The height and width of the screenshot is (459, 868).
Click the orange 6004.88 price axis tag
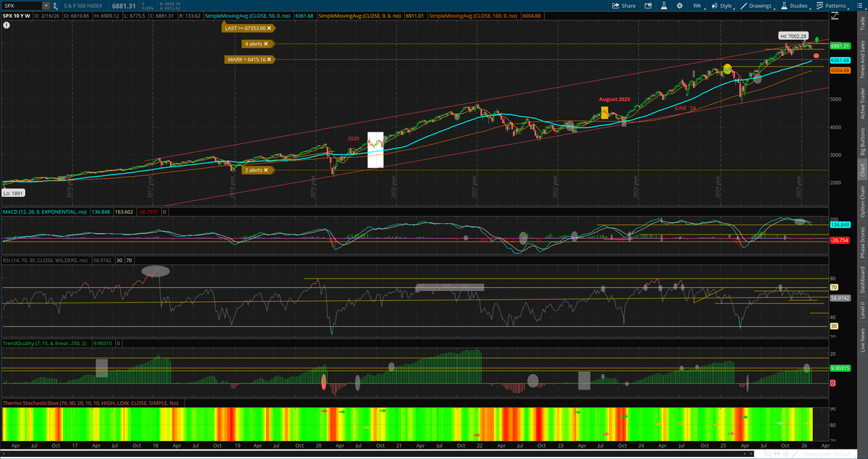click(x=839, y=70)
